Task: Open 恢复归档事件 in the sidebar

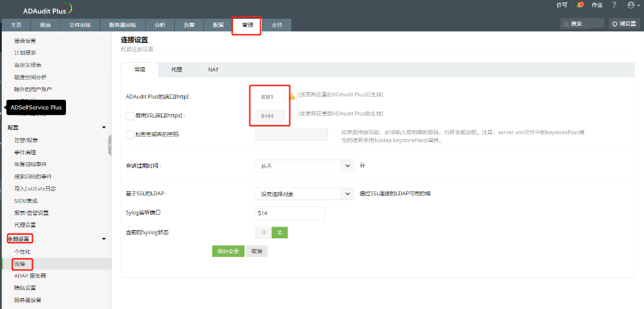Action: (x=30, y=164)
